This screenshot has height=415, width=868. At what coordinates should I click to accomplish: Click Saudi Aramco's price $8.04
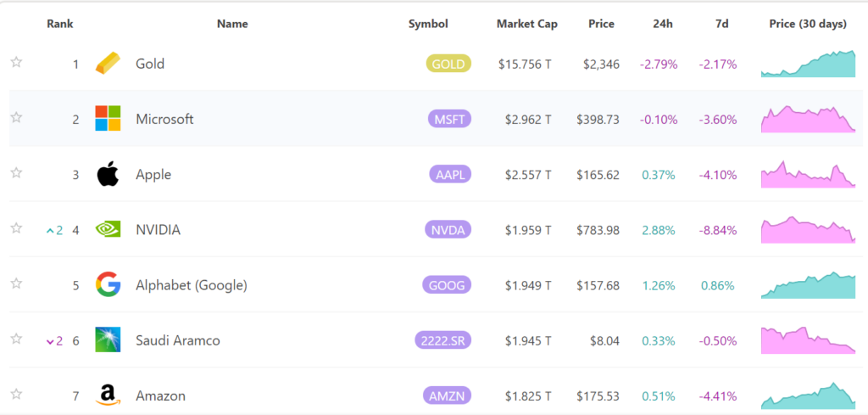pos(604,341)
